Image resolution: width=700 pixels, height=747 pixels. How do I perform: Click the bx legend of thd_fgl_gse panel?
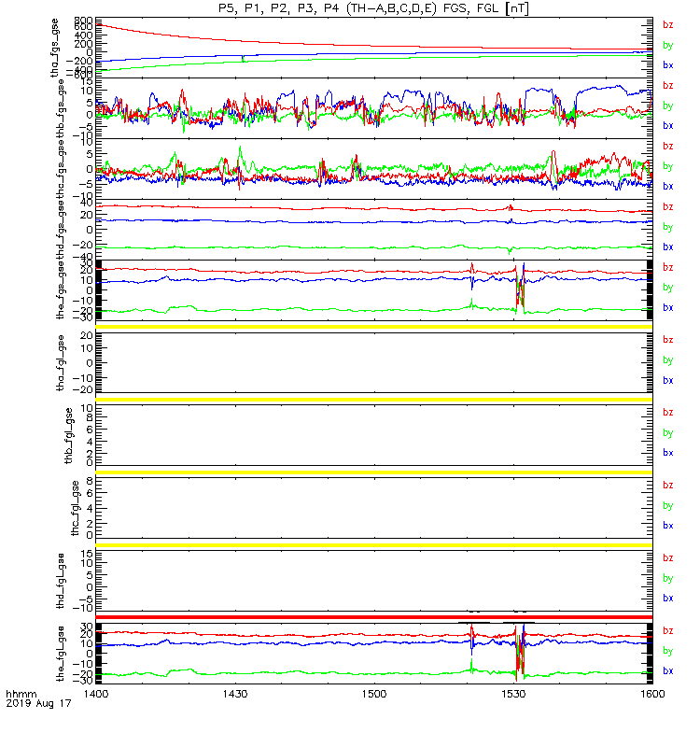point(668,598)
